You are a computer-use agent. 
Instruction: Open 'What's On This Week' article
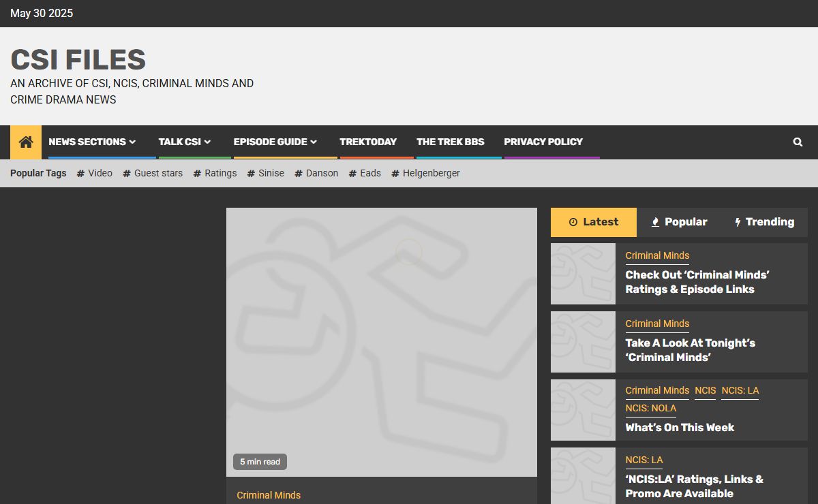[x=680, y=428]
